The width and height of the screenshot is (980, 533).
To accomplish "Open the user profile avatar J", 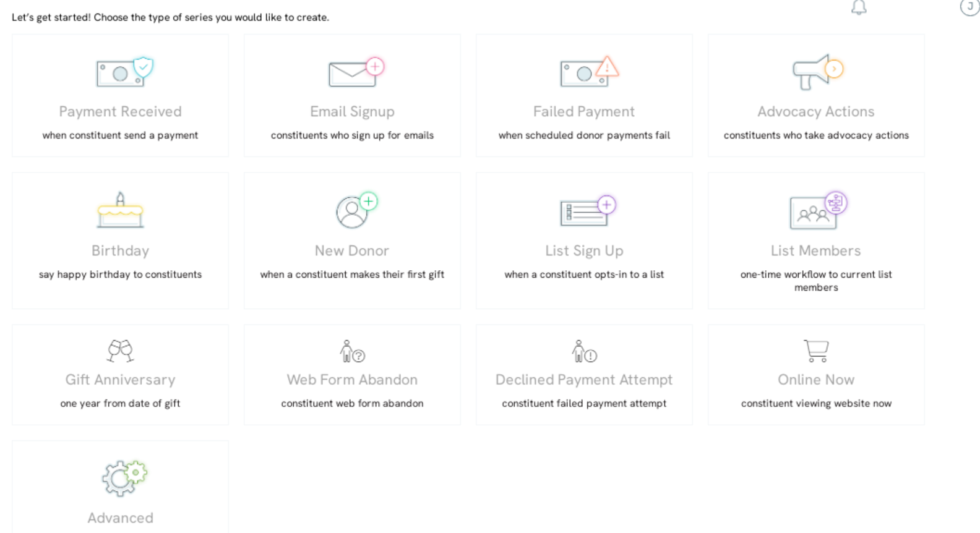I will point(969,7).
